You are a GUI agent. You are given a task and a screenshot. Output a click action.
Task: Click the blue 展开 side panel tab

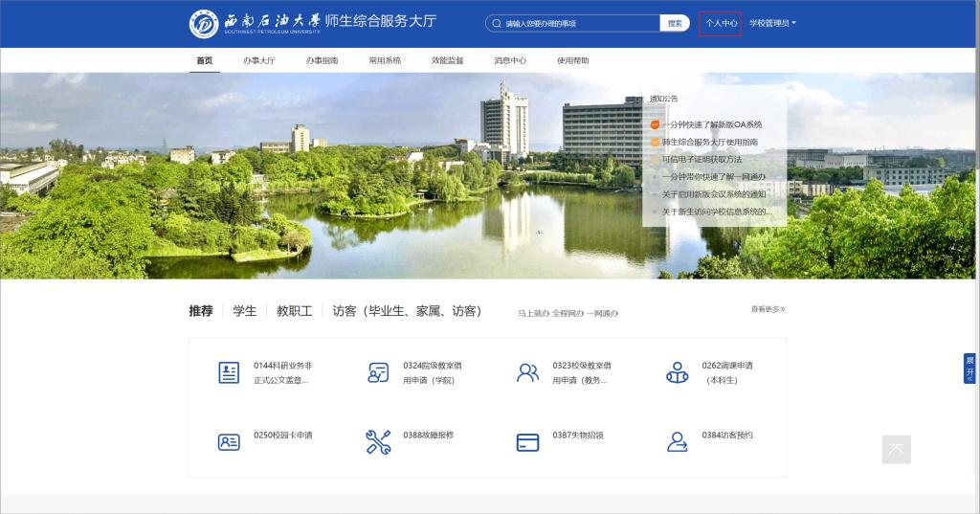(969, 369)
